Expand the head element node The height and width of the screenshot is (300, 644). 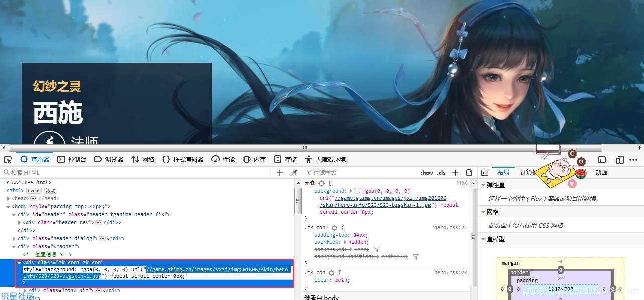(x=8, y=198)
